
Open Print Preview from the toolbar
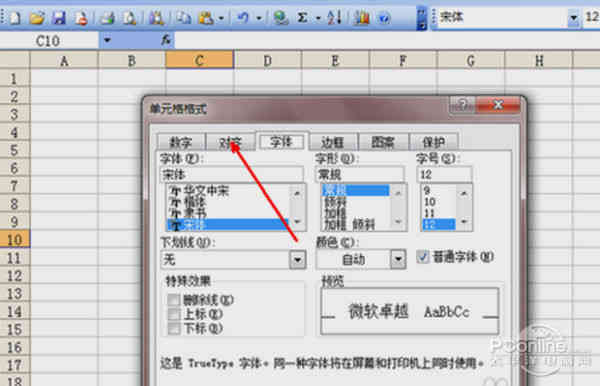129,18
